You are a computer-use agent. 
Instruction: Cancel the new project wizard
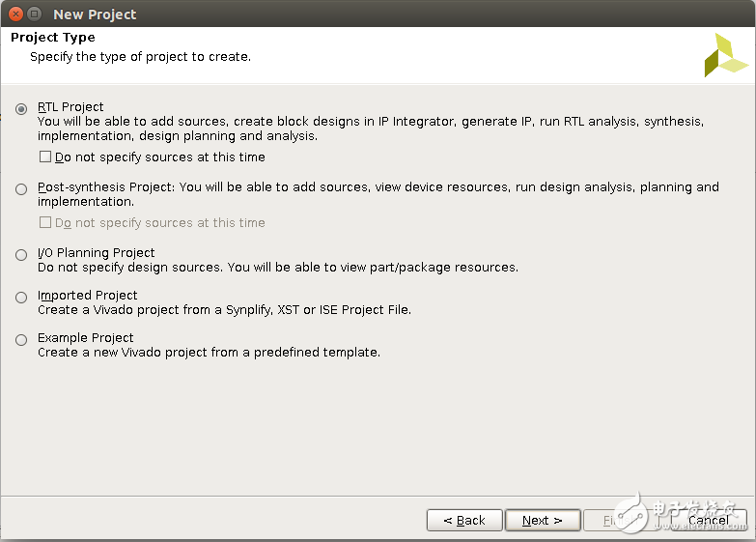(708, 520)
